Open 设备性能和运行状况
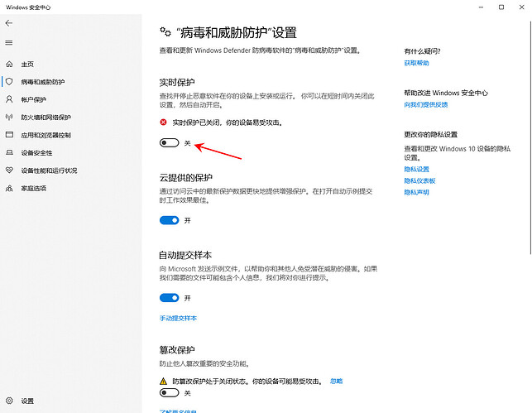 (49, 170)
